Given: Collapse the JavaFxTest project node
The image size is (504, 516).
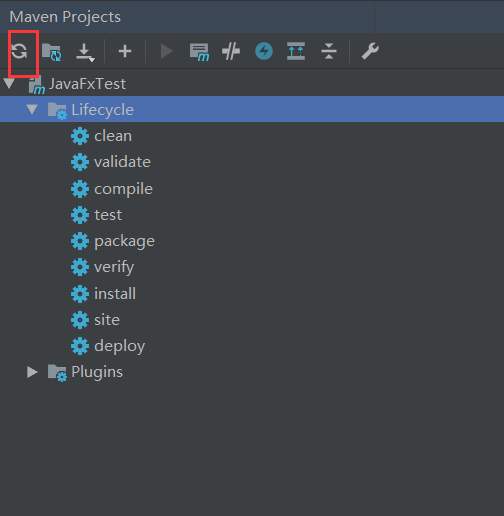Looking at the screenshot, I should pos(9,83).
